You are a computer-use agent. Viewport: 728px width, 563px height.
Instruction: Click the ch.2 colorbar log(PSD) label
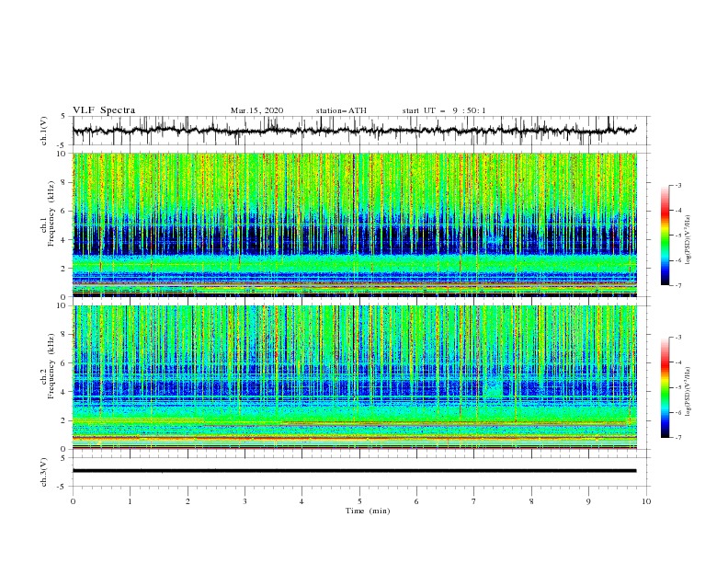click(x=688, y=392)
